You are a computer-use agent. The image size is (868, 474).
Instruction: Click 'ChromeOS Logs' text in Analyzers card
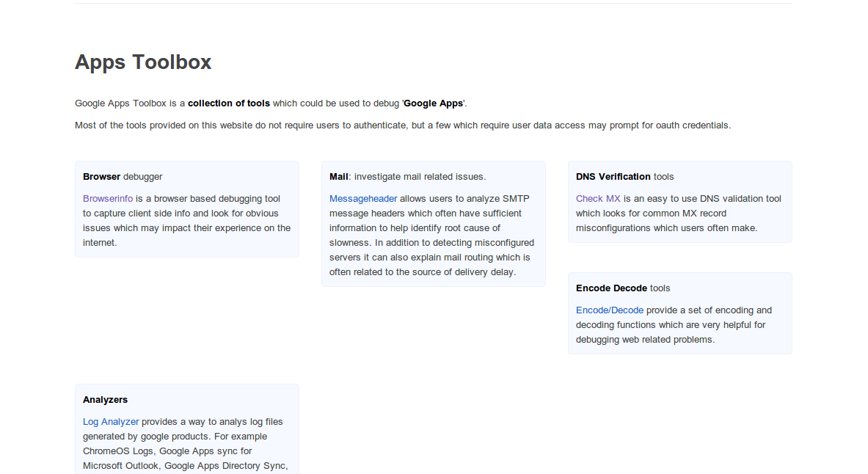(x=117, y=451)
